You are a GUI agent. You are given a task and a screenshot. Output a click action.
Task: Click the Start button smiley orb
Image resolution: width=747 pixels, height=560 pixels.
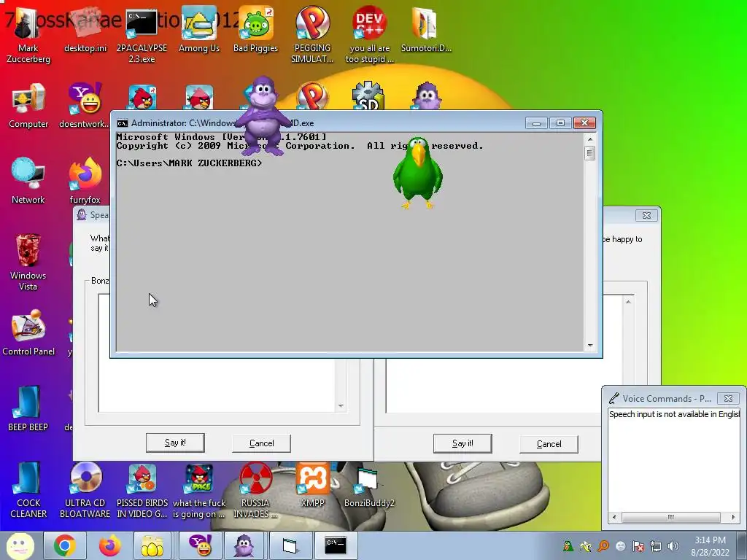pyautogui.click(x=20, y=545)
